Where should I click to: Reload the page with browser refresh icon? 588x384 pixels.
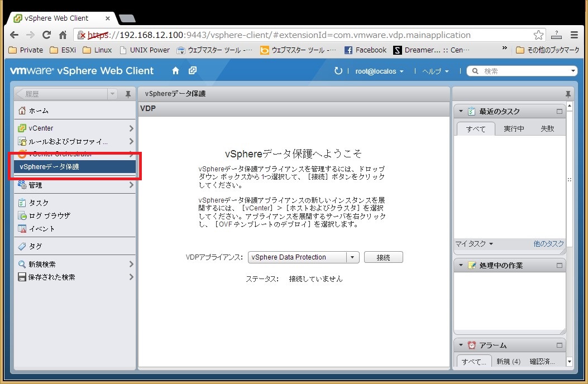(x=46, y=35)
